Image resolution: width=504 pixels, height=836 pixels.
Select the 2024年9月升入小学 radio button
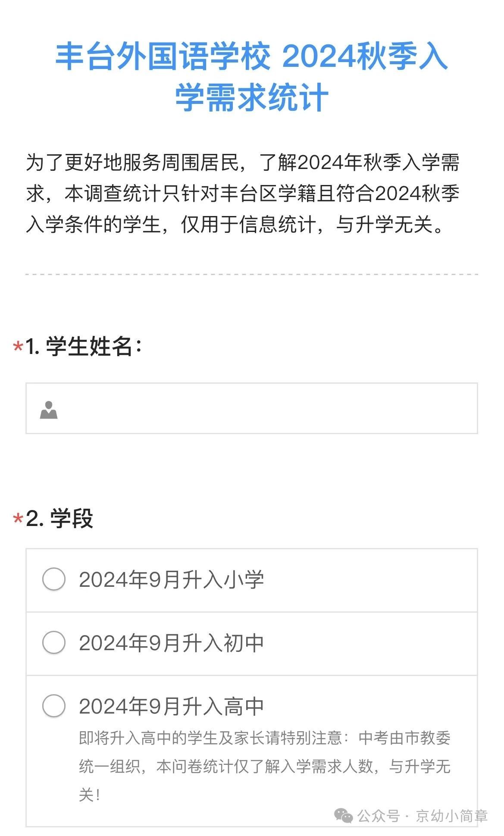pos(54,579)
